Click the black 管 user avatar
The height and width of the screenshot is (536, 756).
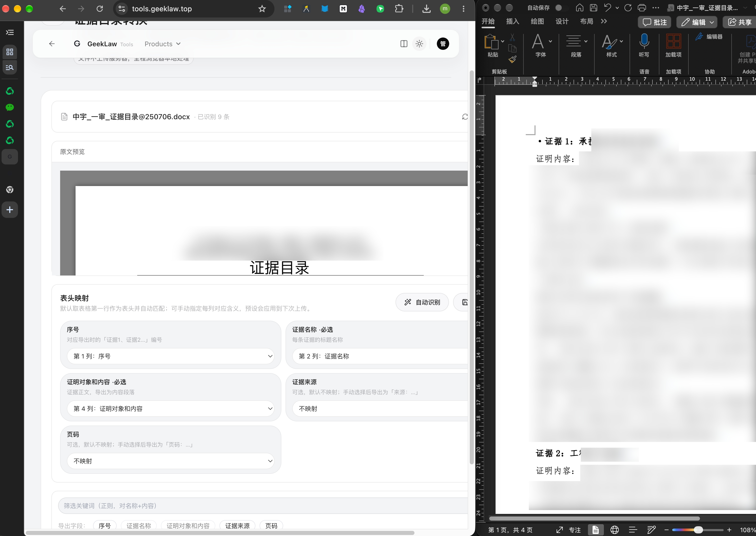pyautogui.click(x=443, y=44)
